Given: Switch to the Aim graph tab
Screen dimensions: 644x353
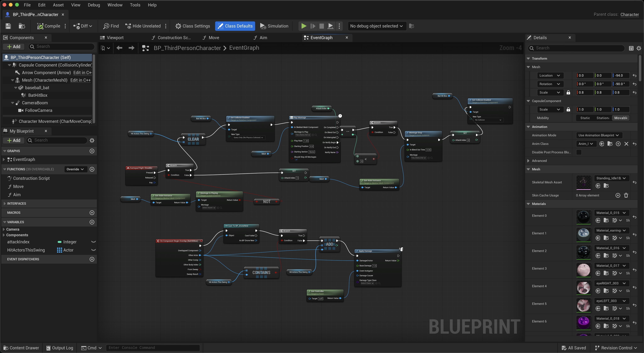Looking at the screenshot, I should pos(261,38).
